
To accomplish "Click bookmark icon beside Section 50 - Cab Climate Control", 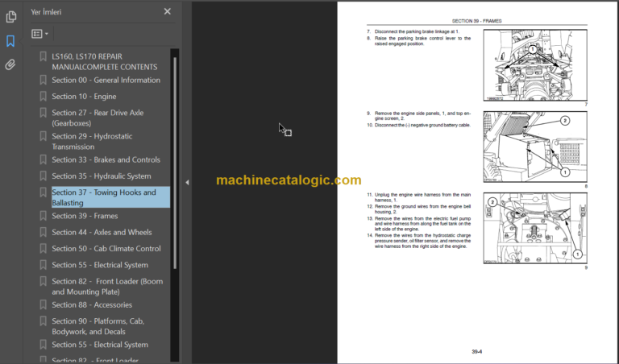I will (x=44, y=249).
